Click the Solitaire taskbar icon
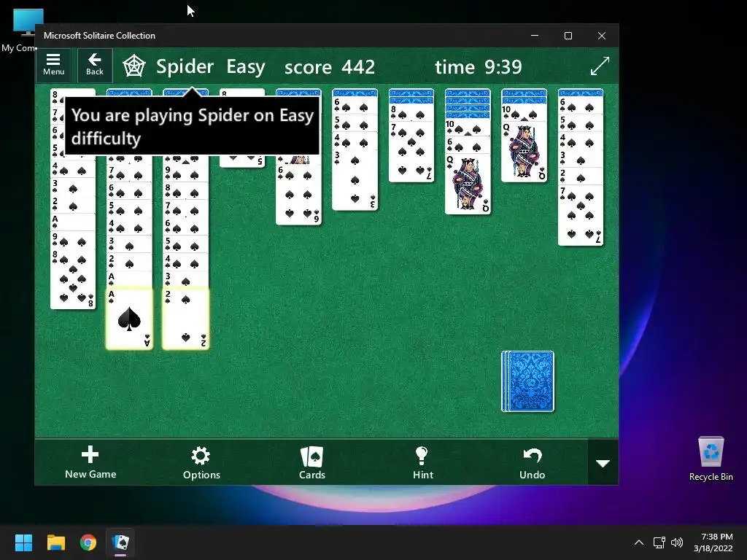Screen dimensions: 747x560 [120, 542]
